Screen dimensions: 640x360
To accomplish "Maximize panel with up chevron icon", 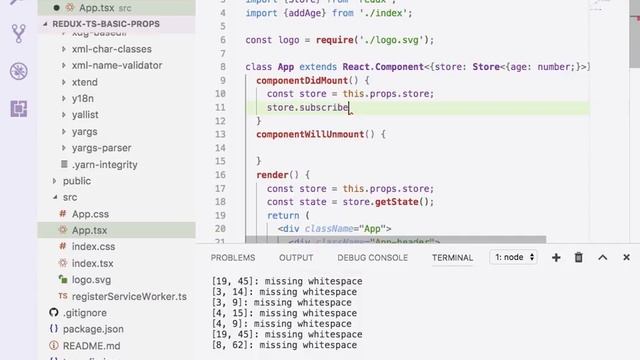I will tap(602, 258).
